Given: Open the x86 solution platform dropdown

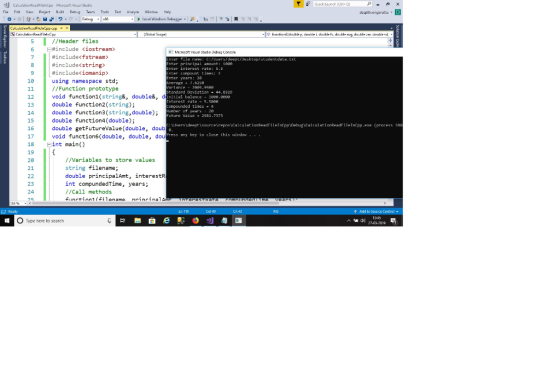Looking at the screenshot, I should click(118, 19).
